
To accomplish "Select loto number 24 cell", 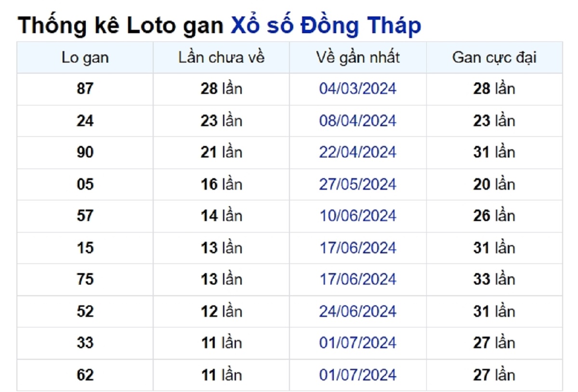I will (x=85, y=121).
